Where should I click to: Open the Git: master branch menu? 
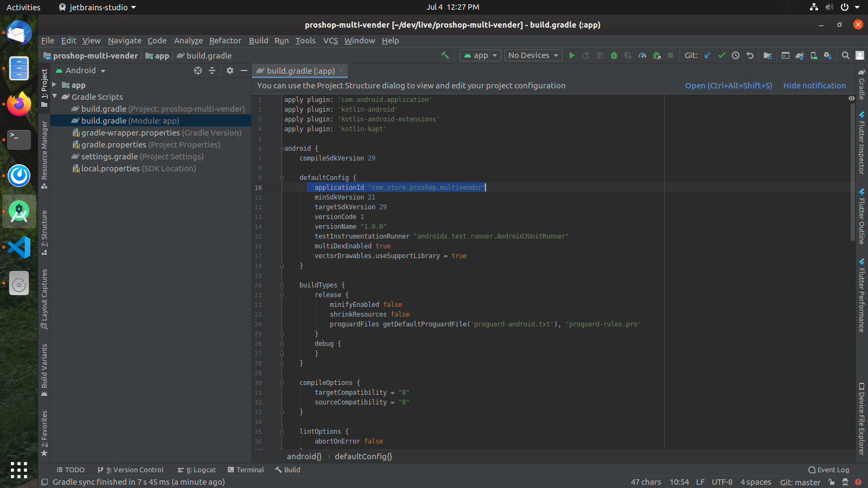(x=800, y=482)
